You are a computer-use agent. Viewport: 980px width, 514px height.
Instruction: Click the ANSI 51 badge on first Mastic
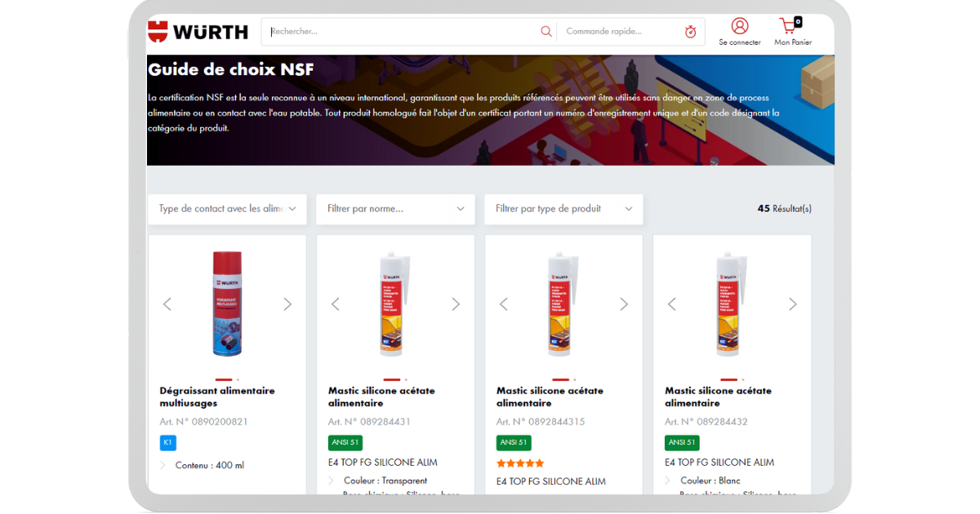(345, 442)
